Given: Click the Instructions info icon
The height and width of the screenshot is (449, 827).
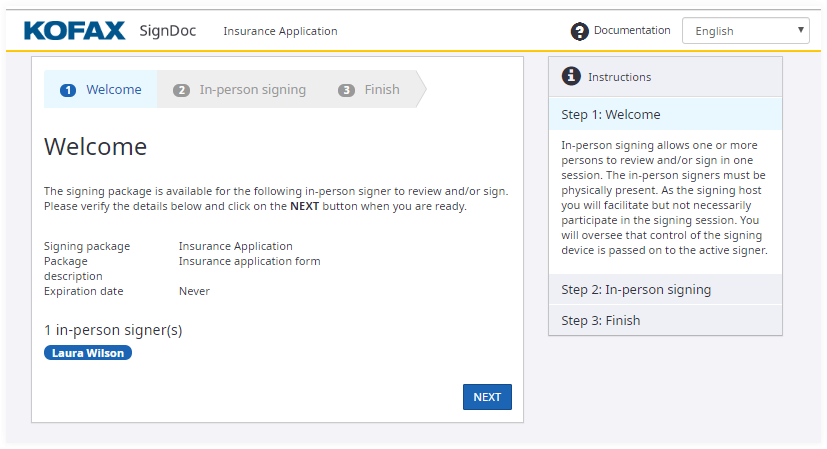Looking at the screenshot, I should point(571,76).
